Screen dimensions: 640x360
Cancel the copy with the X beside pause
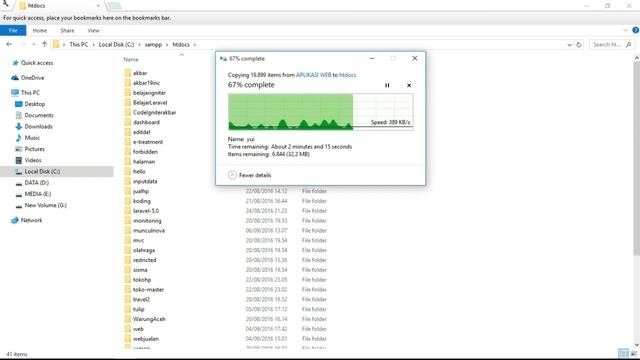409,85
